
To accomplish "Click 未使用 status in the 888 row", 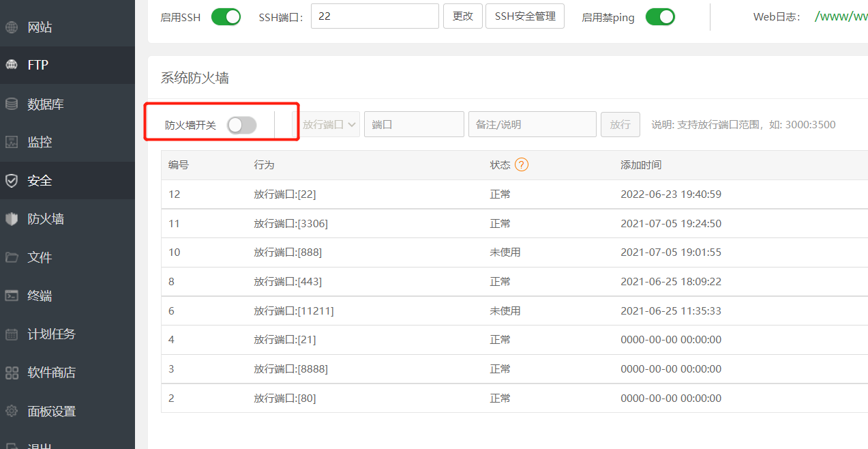I will pos(505,252).
